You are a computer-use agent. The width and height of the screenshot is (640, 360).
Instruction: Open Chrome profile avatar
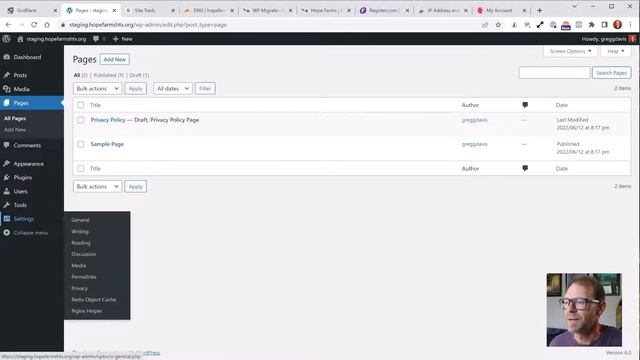point(618,25)
